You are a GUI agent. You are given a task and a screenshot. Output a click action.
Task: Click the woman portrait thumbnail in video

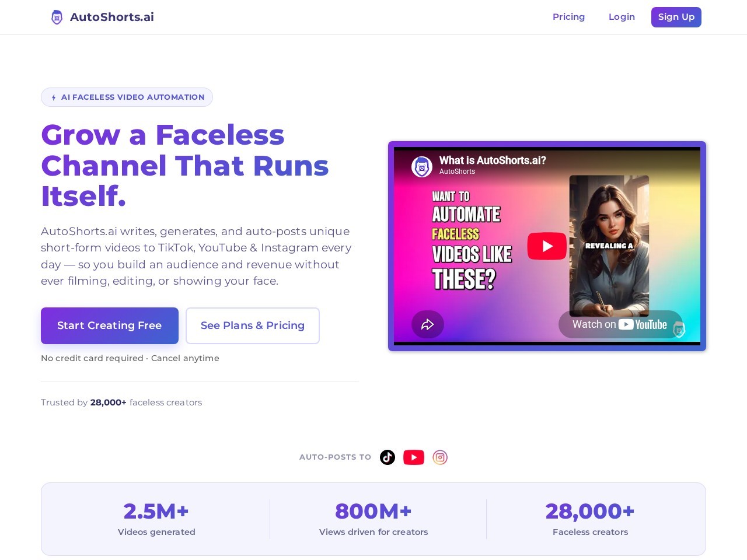pyautogui.click(x=609, y=246)
